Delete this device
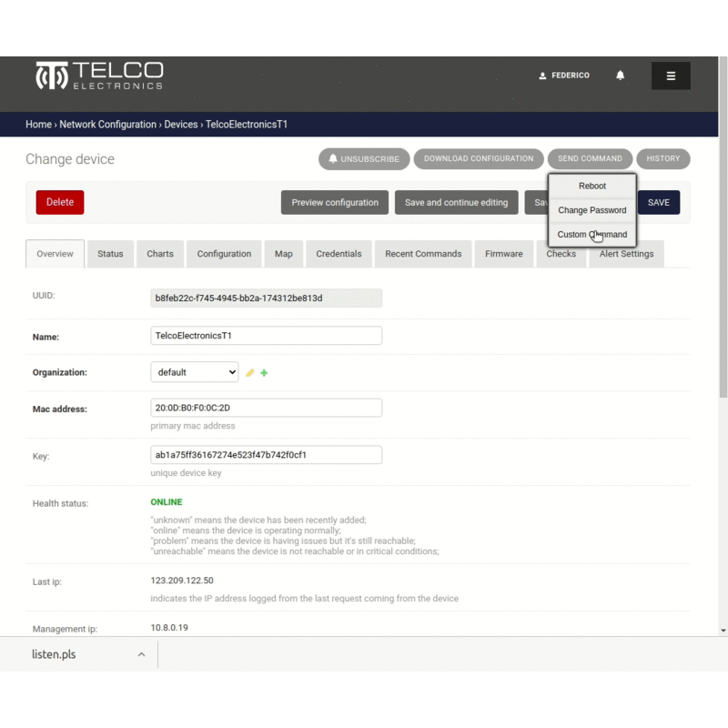The width and height of the screenshot is (728, 728). pos(60,202)
